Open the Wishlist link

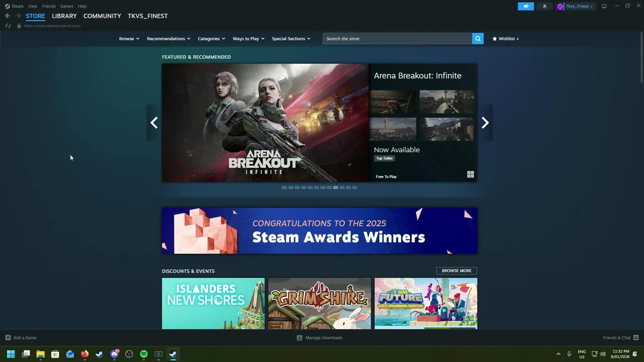click(506, 39)
